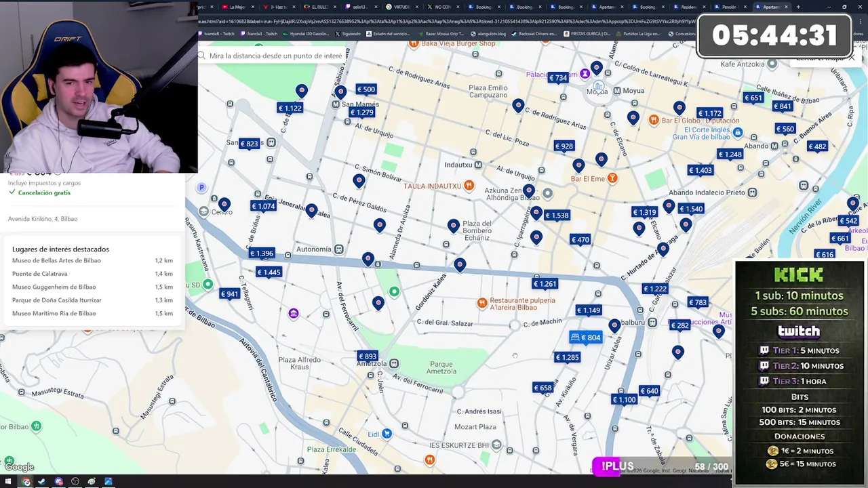Select the € 823 price marker

coord(249,143)
